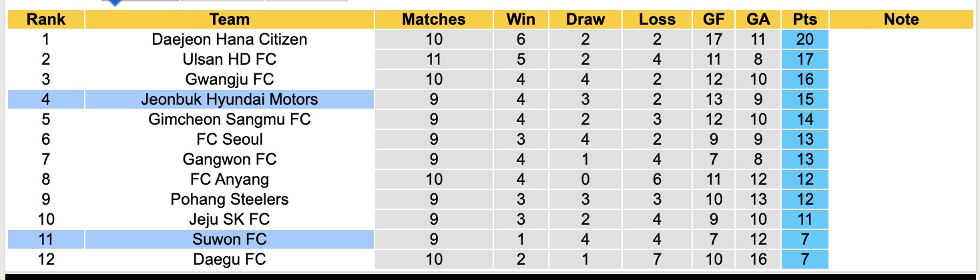Open the Pohang Steelers team link
Viewport: 980px width, 280px height.
229,199
